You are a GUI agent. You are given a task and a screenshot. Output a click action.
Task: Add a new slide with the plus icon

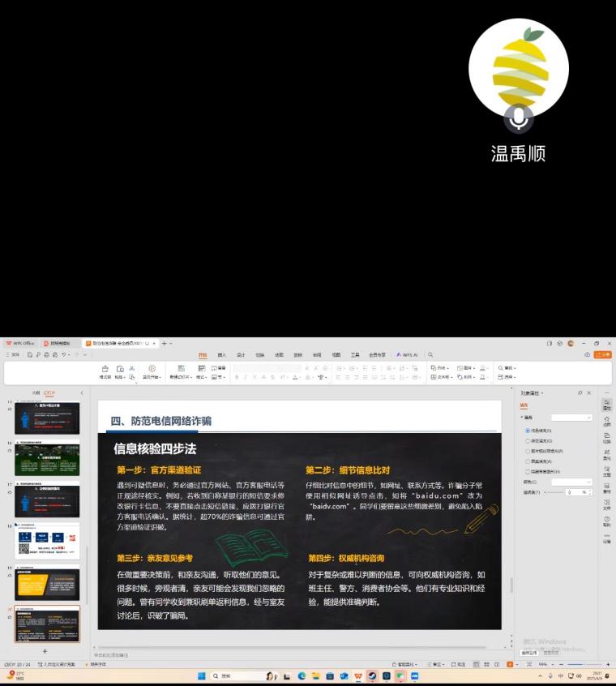(x=45, y=651)
